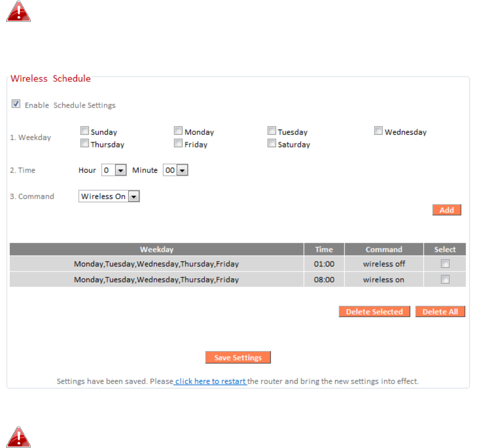Untick Enable Schedule Settings checkbox
The image size is (481, 448).
point(16,104)
